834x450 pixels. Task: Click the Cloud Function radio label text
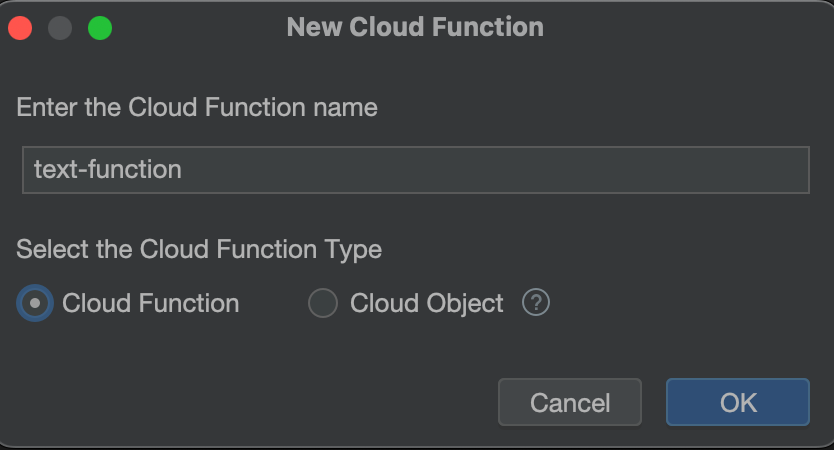tap(151, 303)
